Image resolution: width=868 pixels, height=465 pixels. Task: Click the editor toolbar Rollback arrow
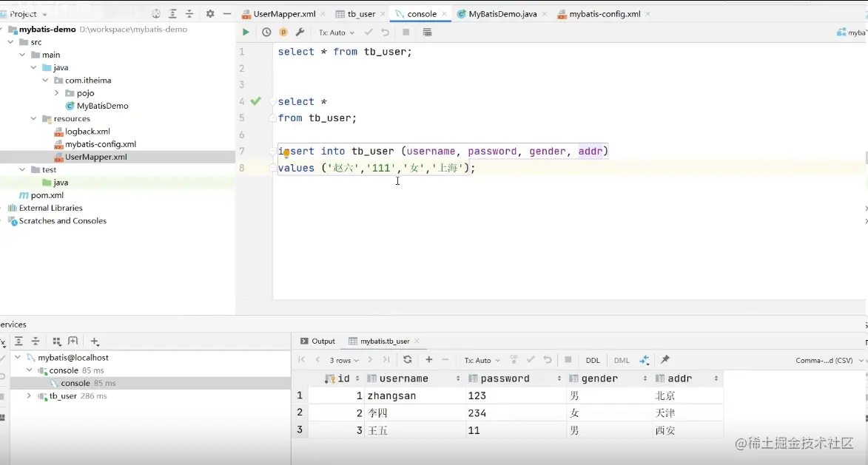tap(385, 32)
